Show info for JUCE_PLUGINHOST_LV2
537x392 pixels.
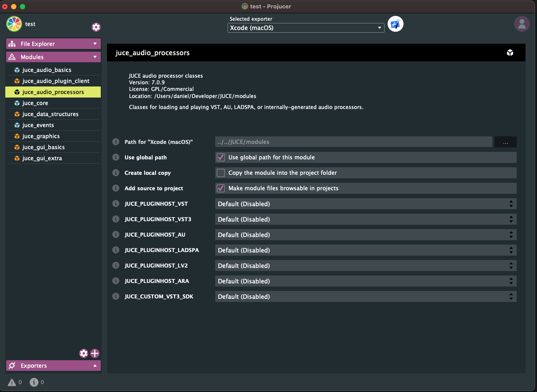pyautogui.click(x=116, y=265)
